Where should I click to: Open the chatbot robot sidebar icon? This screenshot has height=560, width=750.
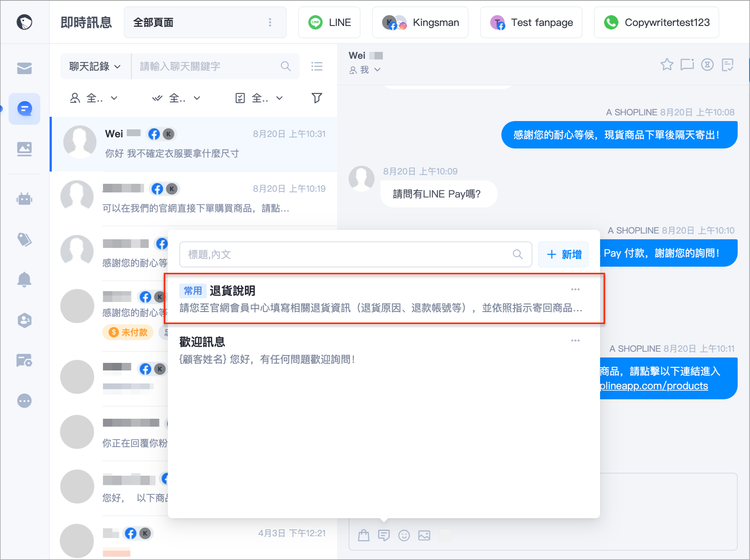point(24,199)
